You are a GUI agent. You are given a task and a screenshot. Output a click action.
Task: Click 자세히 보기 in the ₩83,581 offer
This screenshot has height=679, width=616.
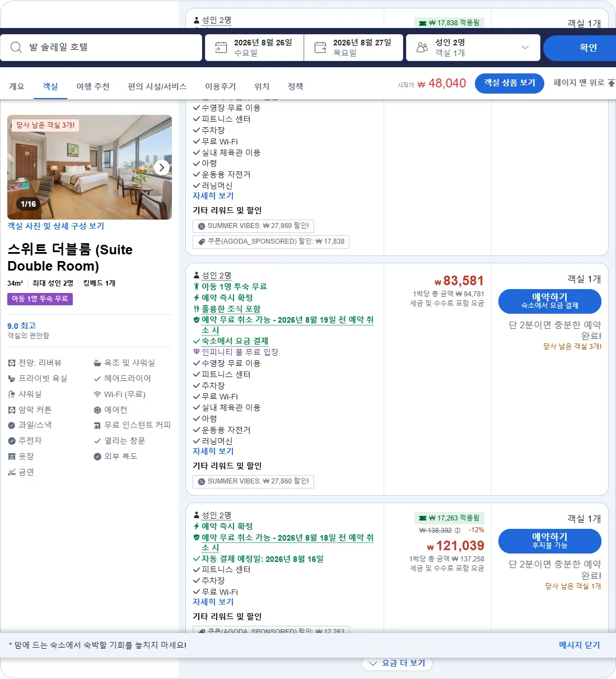[213, 451]
